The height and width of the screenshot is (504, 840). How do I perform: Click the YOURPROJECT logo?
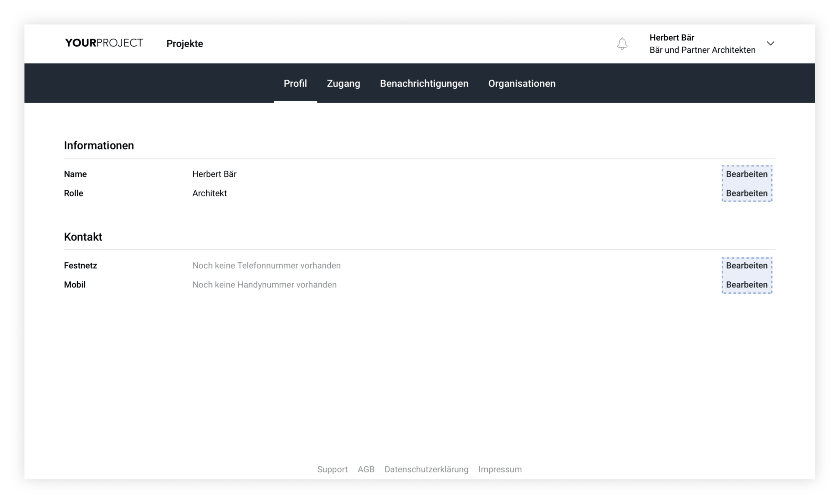click(104, 43)
